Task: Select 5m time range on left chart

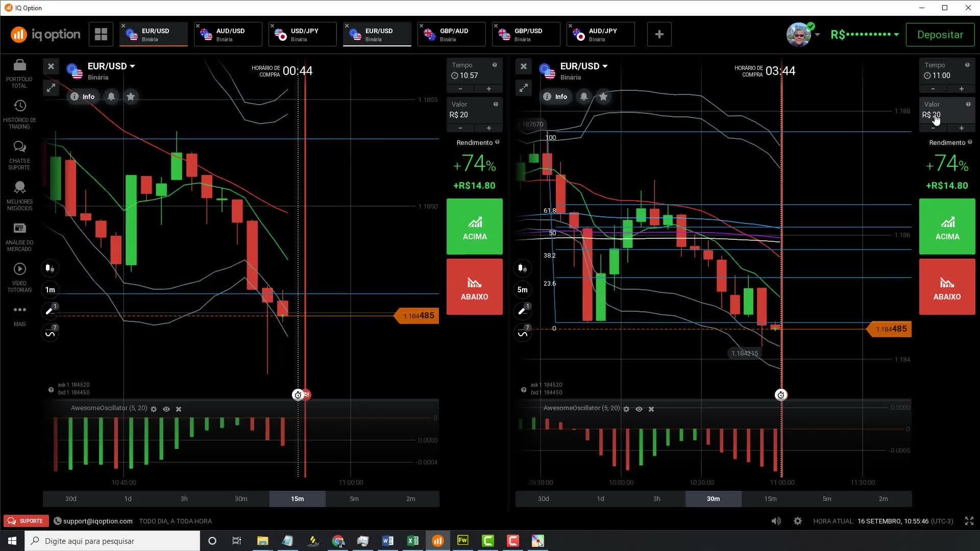Action: 354,498
